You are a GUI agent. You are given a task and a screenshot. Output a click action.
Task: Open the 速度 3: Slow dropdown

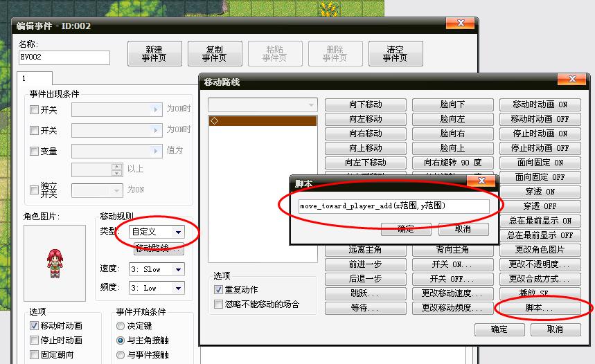coord(157,270)
